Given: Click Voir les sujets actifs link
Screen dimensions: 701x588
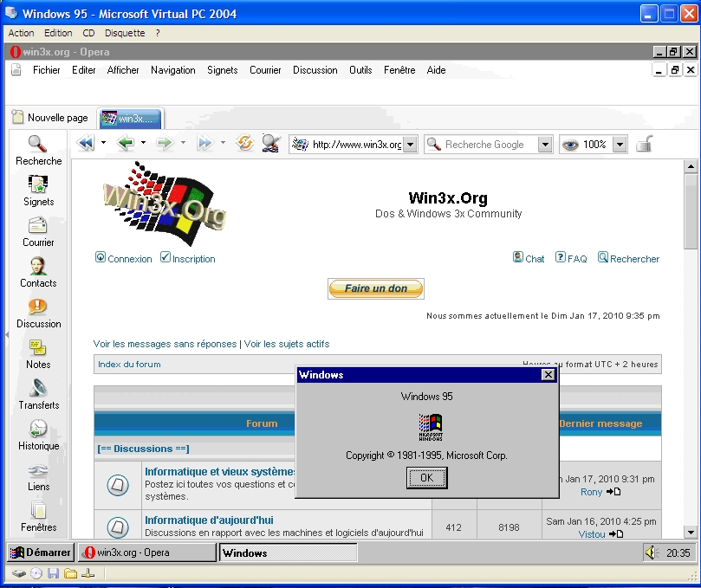Looking at the screenshot, I should 287,344.
